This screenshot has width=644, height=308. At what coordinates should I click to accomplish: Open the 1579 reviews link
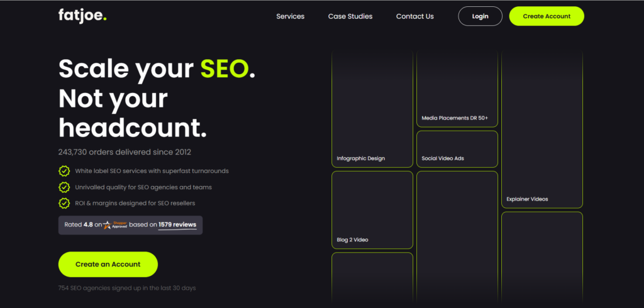click(177, 225)
